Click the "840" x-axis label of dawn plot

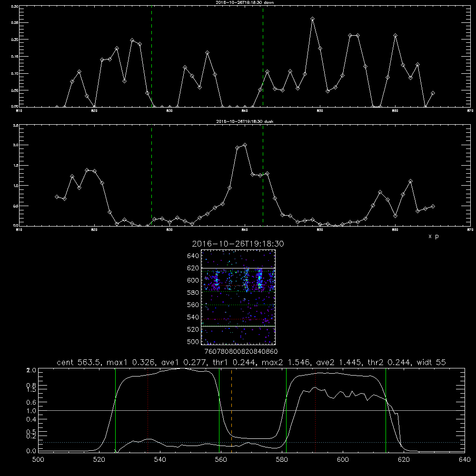tap(245, 111)
